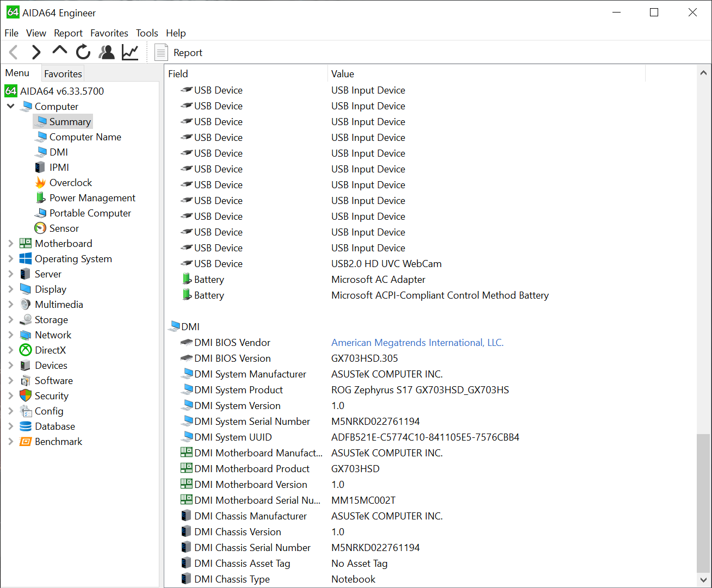Screen dimensions: 712x588
Task: Go up one level with the up arrow icon
Action: [x=59, y=51]
